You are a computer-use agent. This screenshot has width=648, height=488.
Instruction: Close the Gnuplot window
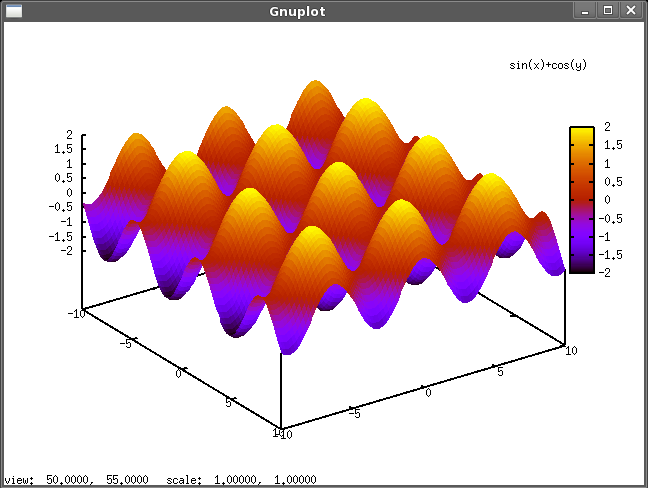click(x=631, y=11)
